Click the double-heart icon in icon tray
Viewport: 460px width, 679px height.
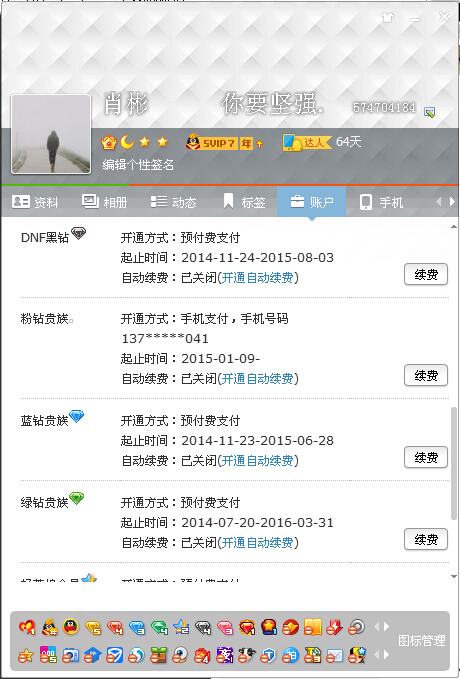click(x=26, y=627)
